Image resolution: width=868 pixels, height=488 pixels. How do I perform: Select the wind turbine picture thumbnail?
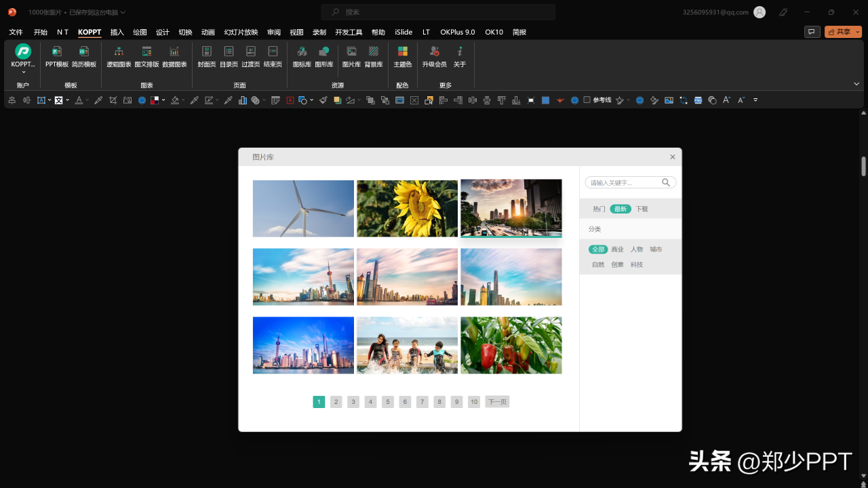tap(303, 208)
